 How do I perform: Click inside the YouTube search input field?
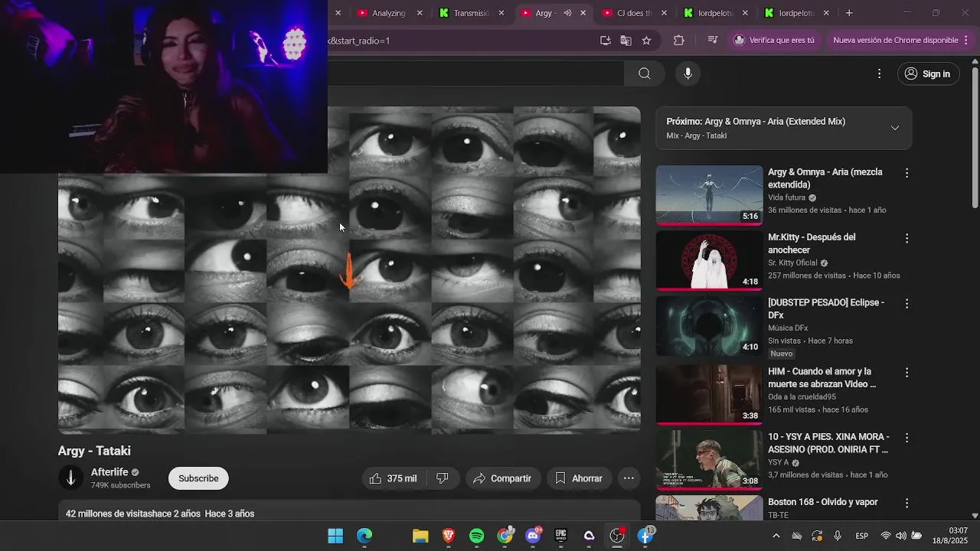click(x=476, y=73)
